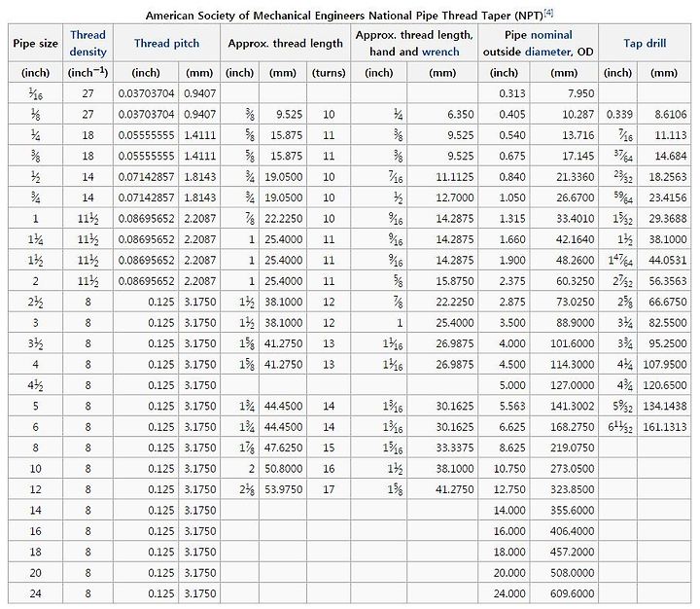Select outside diameter 73.0250
This screenshot has height=609, width=700.
575,302
